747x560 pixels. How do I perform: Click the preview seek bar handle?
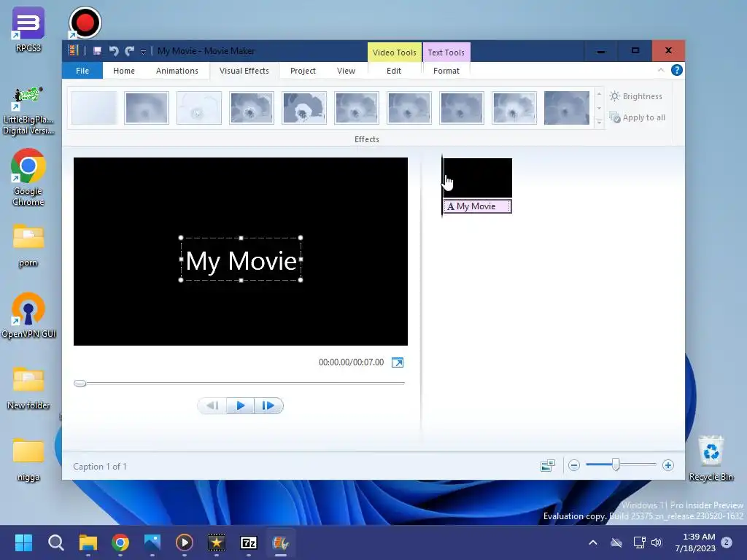point(80,384)
